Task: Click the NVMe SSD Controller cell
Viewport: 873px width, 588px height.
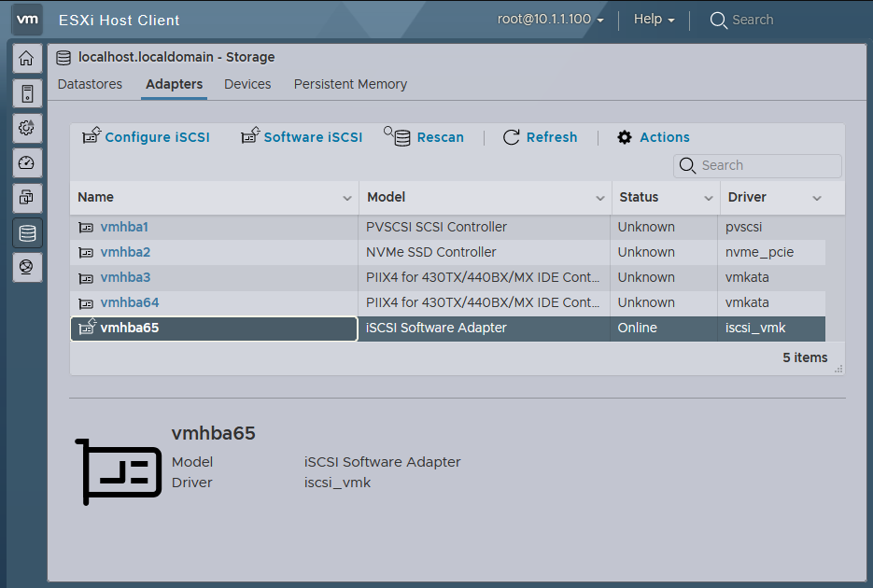Action: point(484,252)
